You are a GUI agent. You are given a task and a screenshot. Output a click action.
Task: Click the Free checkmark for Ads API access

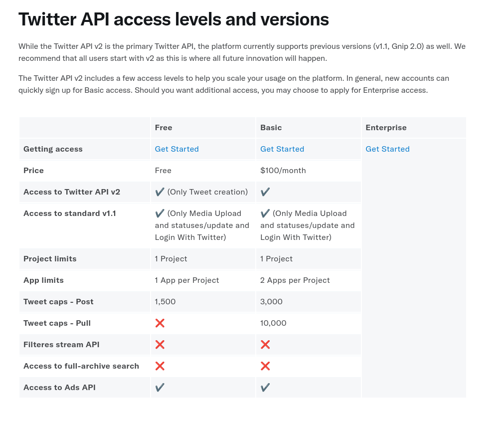point(160,388)
